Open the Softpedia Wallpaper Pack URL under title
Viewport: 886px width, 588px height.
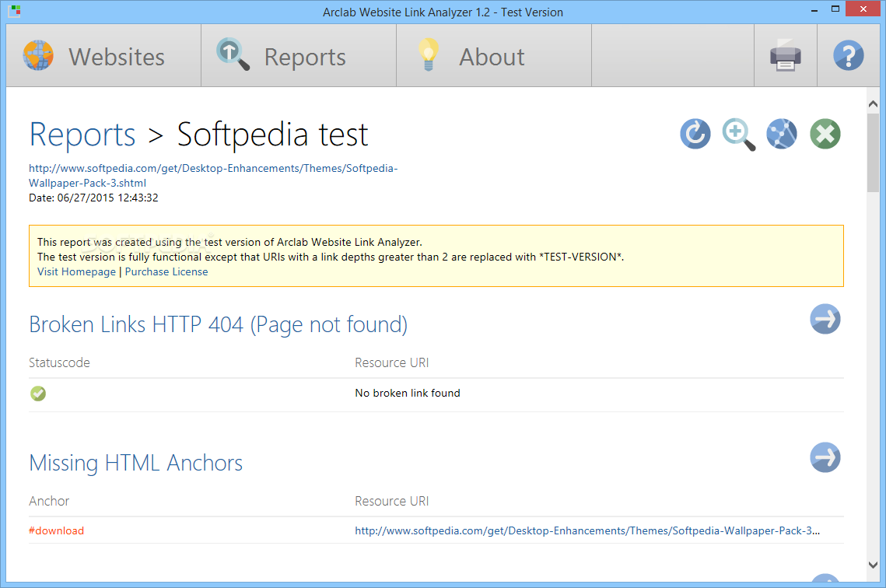[213, 176]
